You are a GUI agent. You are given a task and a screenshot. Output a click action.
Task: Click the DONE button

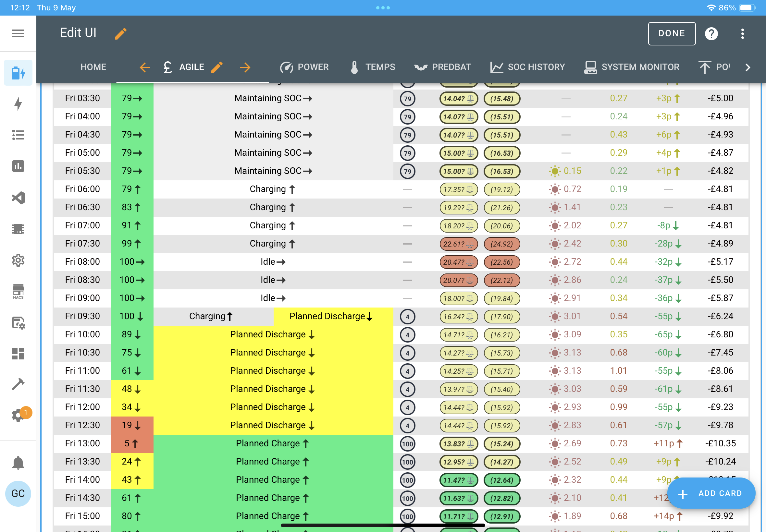pyautogui.click(x=672, y=33)
